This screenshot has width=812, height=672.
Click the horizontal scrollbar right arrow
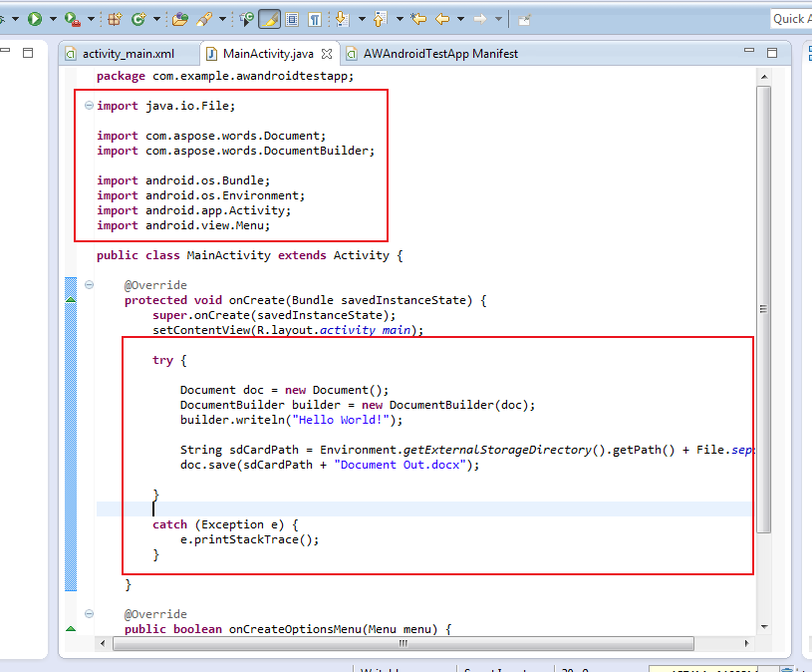click(x=747, y=643)
